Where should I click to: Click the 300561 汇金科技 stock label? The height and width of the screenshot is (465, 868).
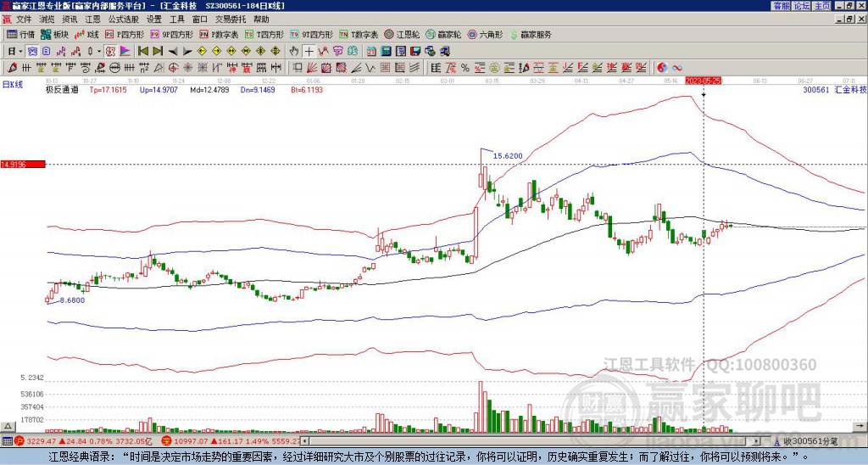[x=835, y=89]
